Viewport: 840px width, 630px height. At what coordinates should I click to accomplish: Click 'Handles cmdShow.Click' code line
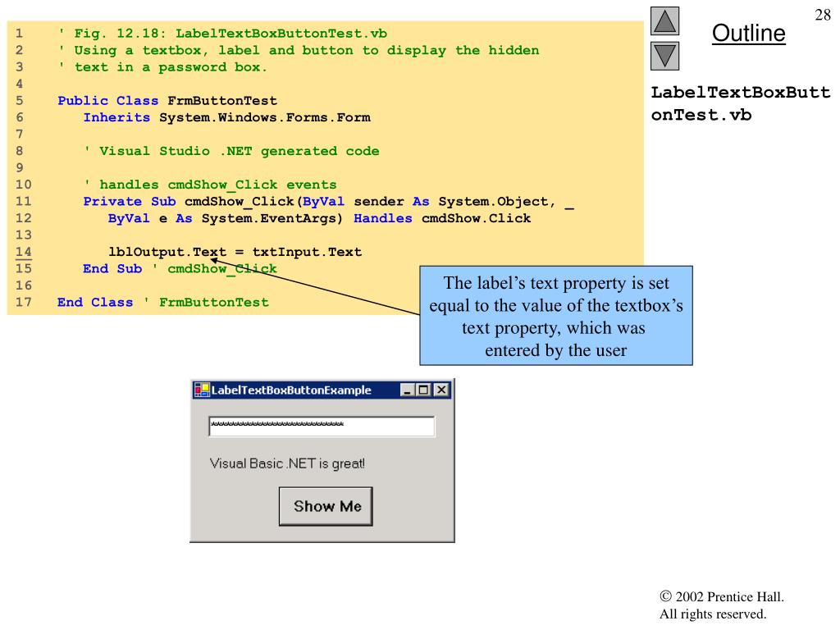tap(319, 218)
